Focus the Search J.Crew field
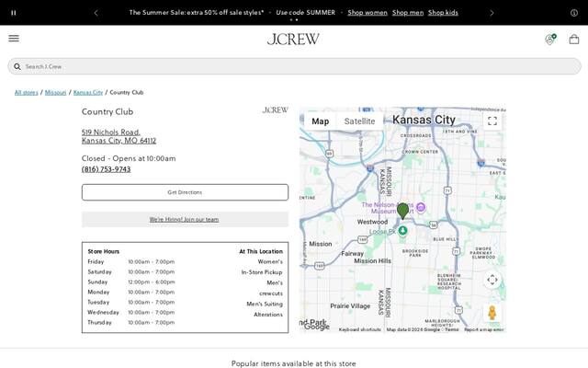The height and width of the screenshot is (368, 588). point(294,66)
